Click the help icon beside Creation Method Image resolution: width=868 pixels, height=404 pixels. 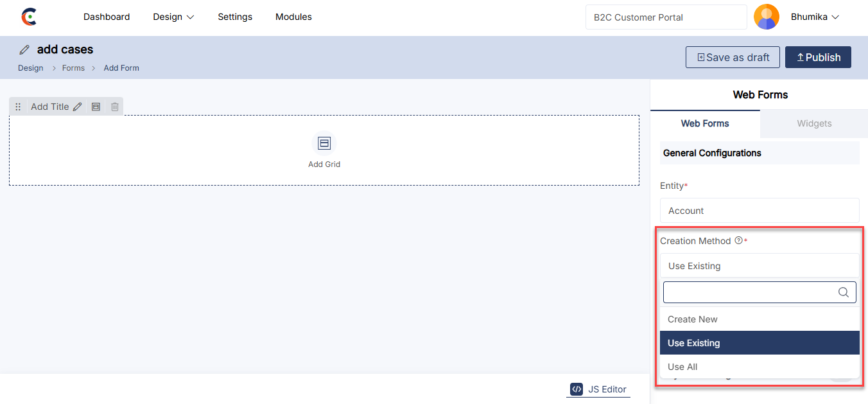738,241
